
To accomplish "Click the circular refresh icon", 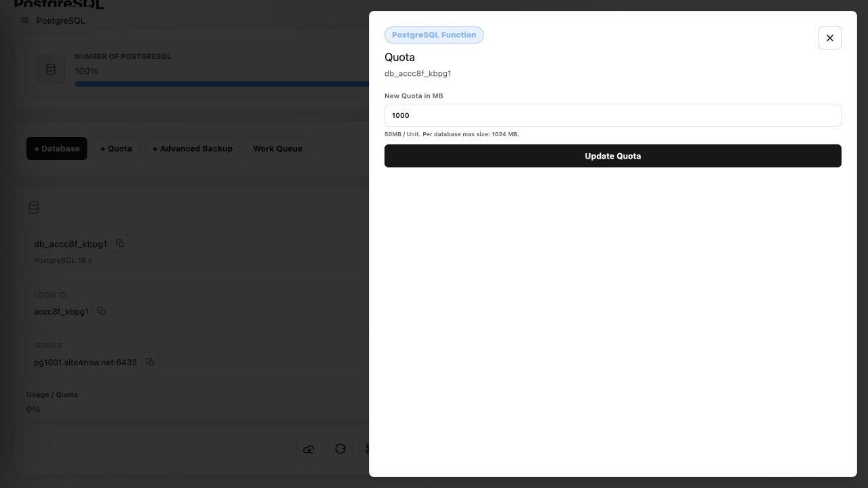I will click(x=340, y=449).
